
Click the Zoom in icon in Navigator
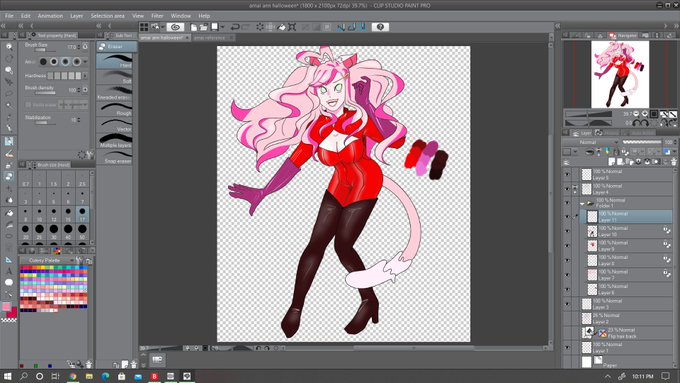click(x=644, y=114)
